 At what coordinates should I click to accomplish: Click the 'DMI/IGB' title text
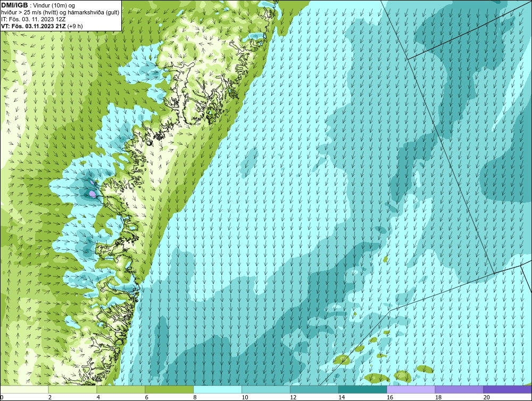click(x=14, y=5)
